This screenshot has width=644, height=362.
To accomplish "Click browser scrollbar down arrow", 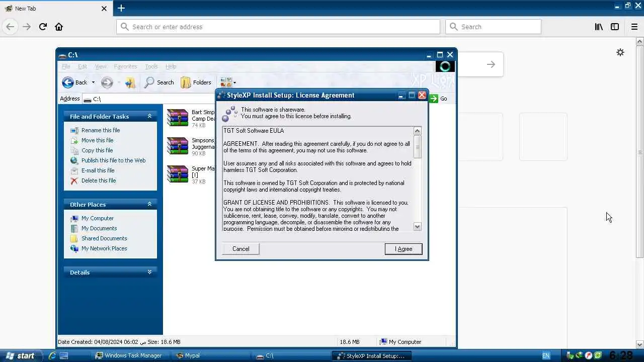I will 639,345.
